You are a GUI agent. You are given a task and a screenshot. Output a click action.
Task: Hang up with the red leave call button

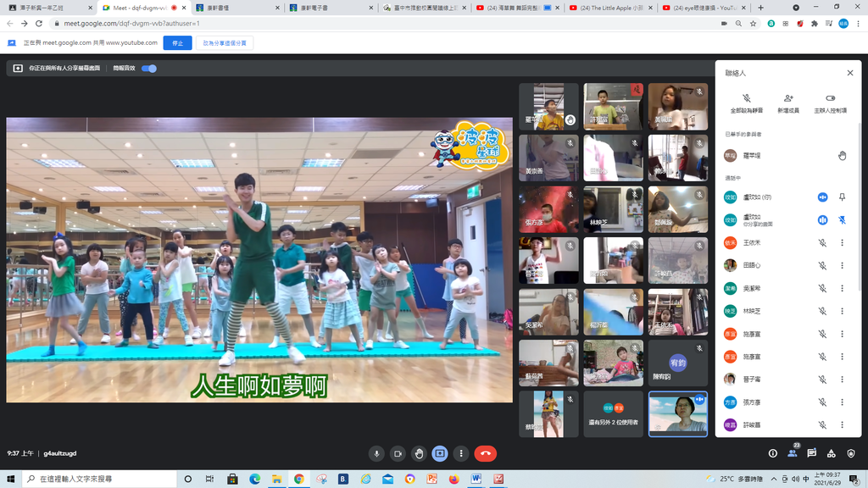pos(486,454)
